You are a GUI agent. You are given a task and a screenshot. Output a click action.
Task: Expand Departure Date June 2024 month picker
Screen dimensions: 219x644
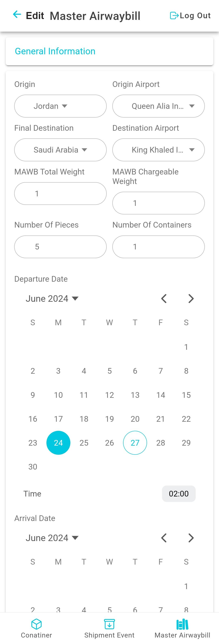52,298
